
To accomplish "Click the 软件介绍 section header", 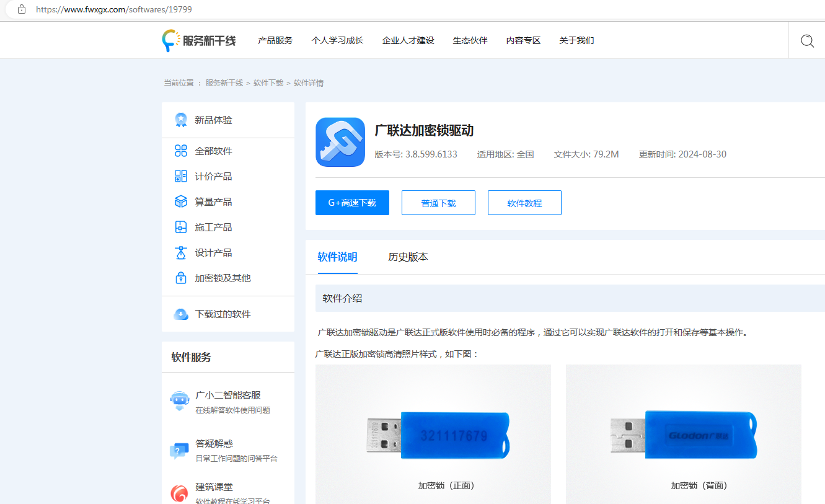I will point(570,298).
